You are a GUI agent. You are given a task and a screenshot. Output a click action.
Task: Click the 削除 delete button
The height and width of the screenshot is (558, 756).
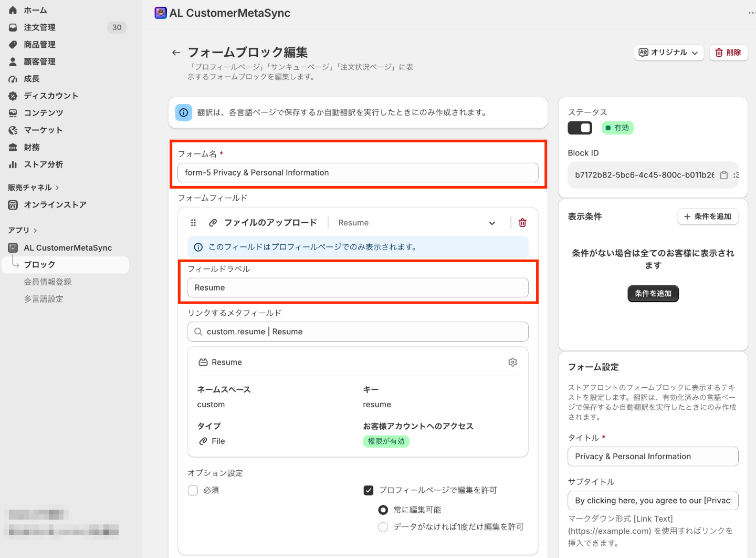pos(728,53)
